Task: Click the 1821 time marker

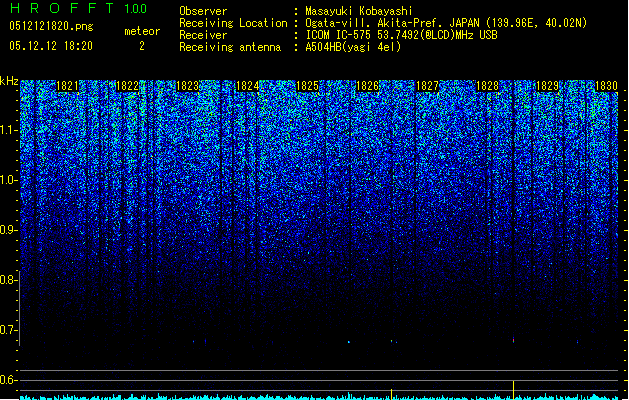Action: [x=67, y=86]
